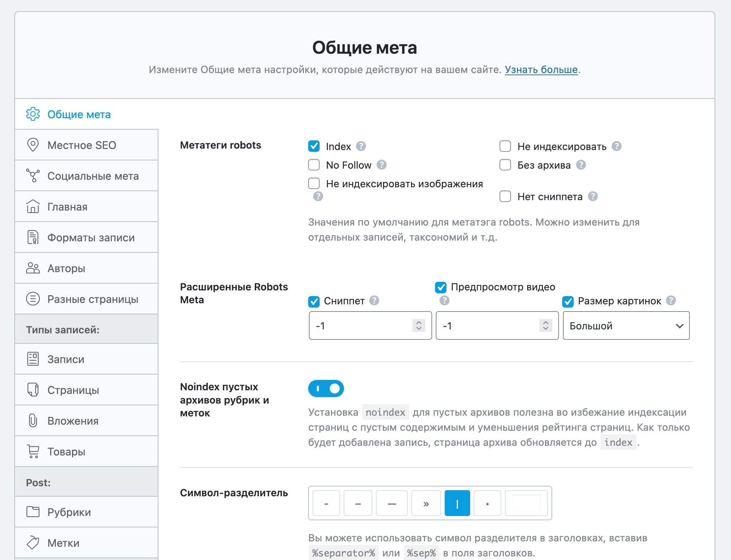Open the help tooltip next to Размер картинок
The width and height of the screenshot is (731, 560).
coord(671,301)
